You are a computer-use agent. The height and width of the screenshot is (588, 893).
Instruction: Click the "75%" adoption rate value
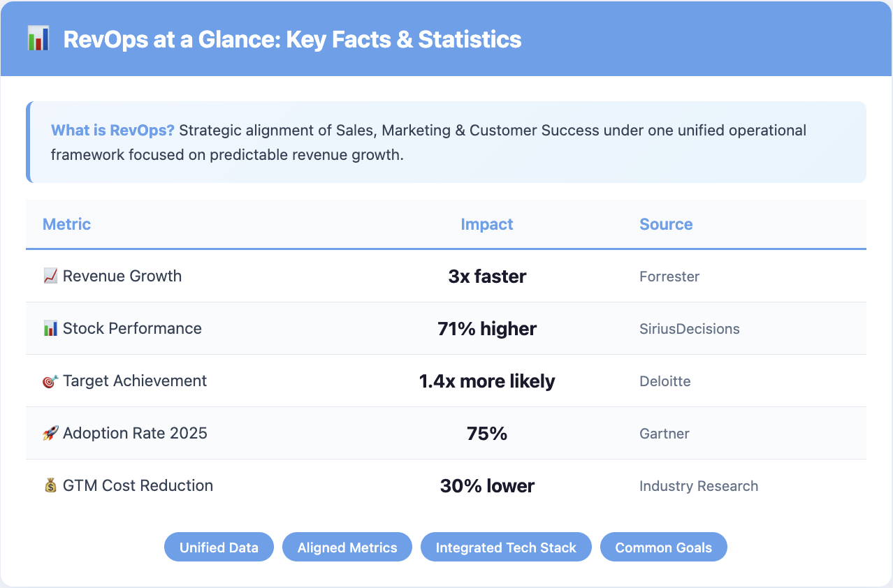coord(487,434)
